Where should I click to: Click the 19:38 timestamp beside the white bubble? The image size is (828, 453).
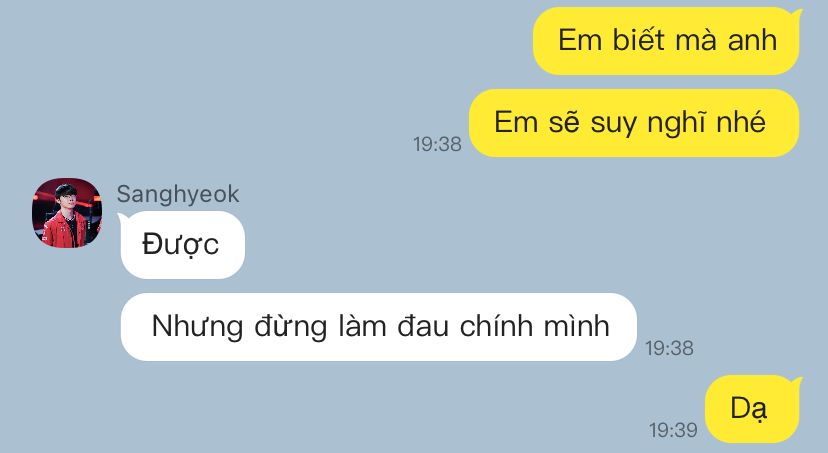pyautogui.click(x=669, y=348)
